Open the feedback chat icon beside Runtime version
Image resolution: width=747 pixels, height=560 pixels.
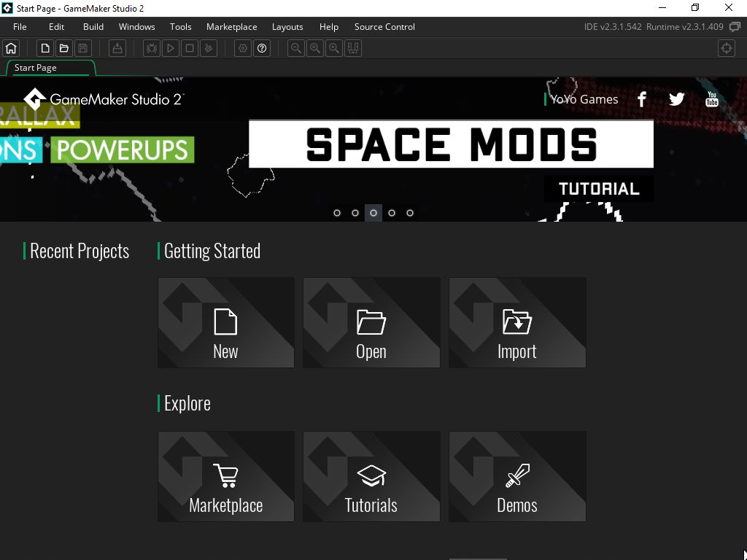point(735,26)
